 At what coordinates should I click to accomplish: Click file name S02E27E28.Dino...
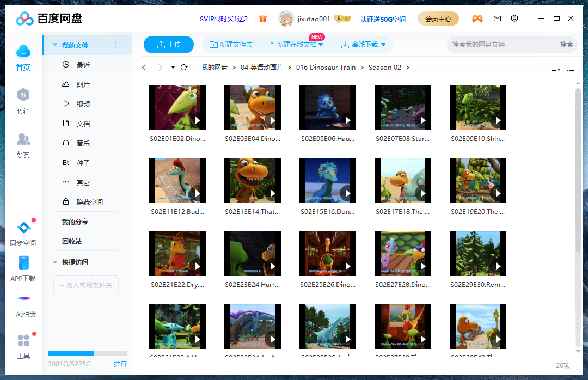pyautogui.click(x=403, y=285)
